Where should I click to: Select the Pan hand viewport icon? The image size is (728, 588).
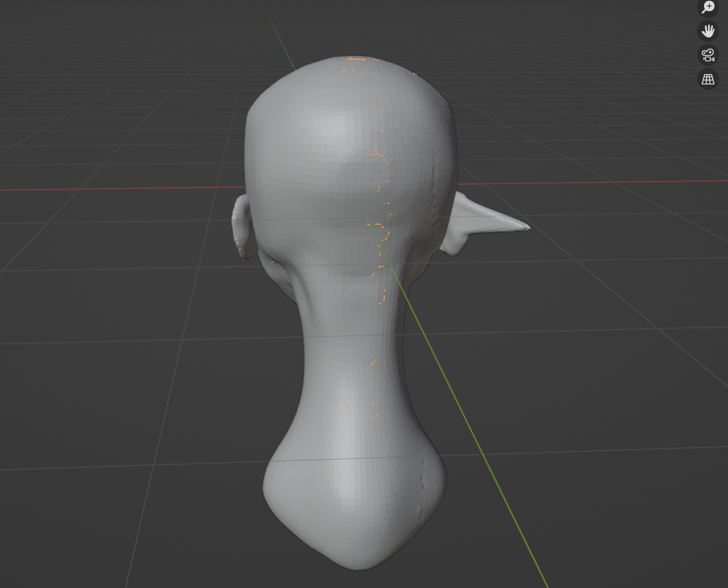(708, 31)
